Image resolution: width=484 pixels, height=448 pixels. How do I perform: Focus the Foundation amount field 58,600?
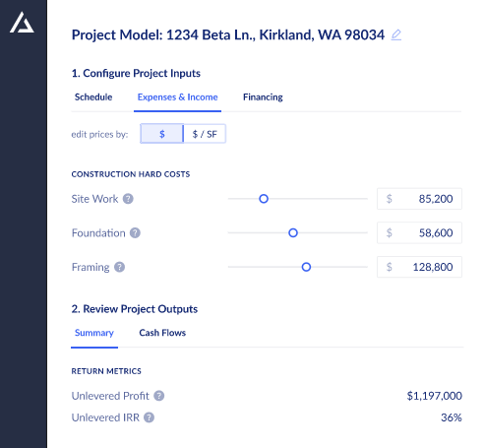[x=419, y=233]
